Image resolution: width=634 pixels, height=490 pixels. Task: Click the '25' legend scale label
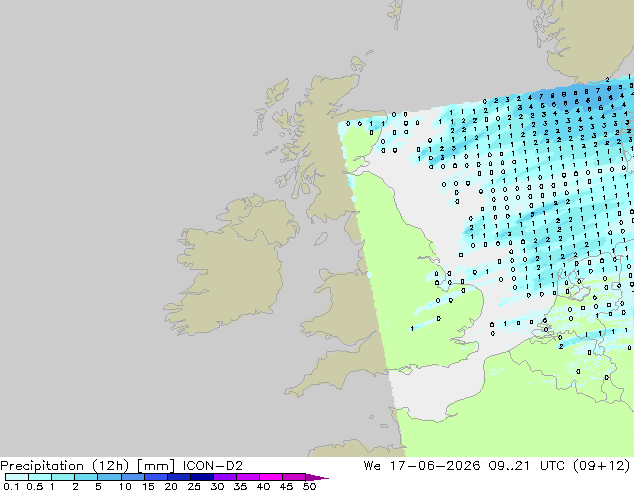pos(194,486)
